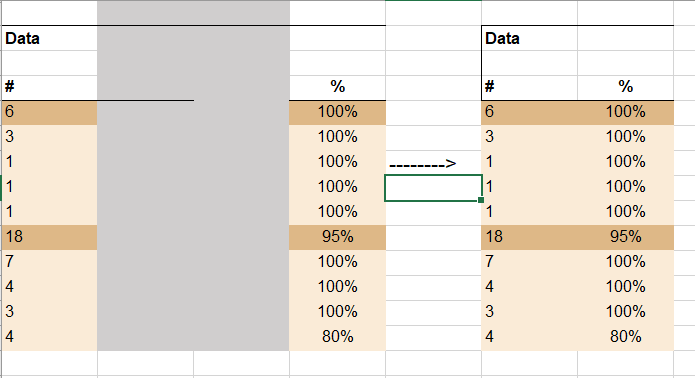Select the green-outlined active cell

[x=433, y=188]
